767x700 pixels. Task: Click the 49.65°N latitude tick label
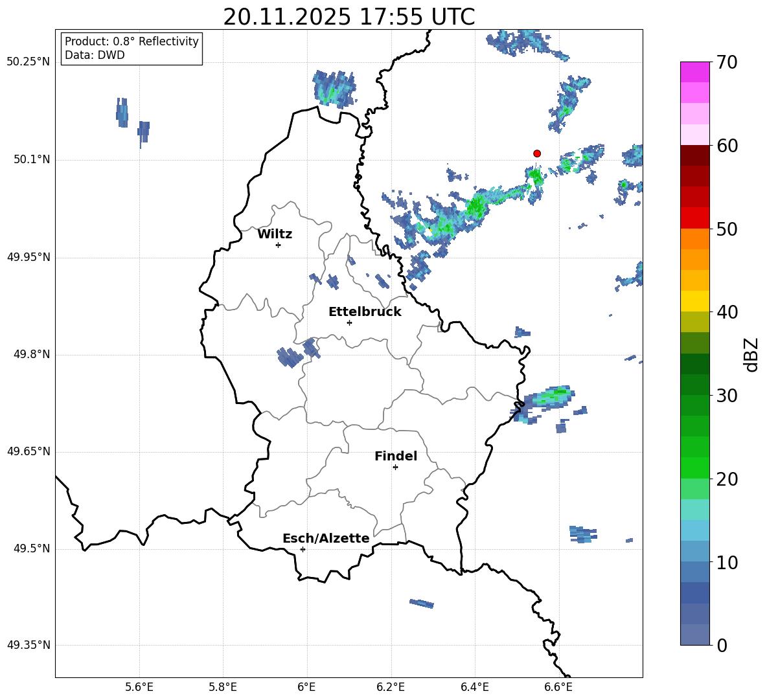coord(29,451)
